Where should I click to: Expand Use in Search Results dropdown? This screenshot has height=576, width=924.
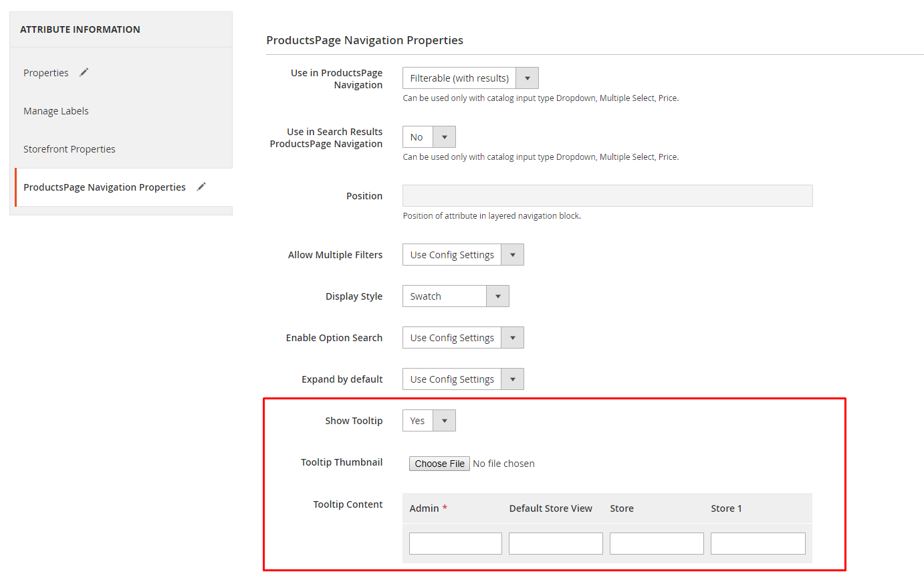pos(429,137)
